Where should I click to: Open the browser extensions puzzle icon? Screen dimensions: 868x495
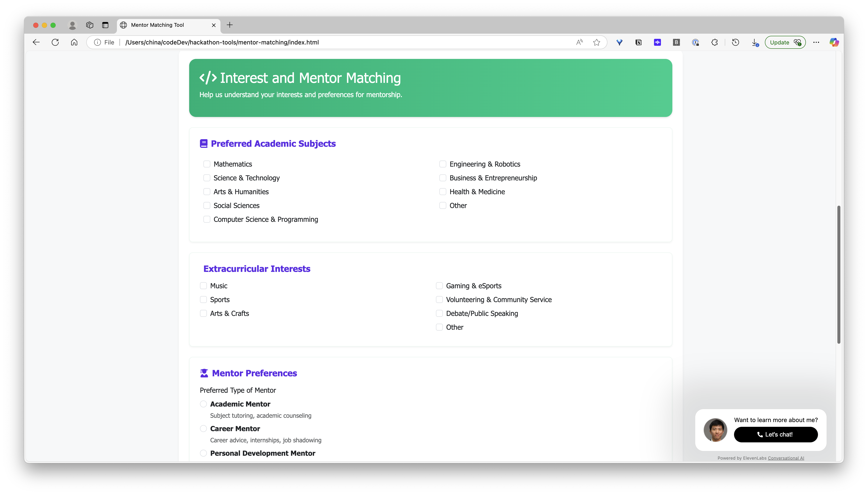pyautogui.click(x=714, y=42)
